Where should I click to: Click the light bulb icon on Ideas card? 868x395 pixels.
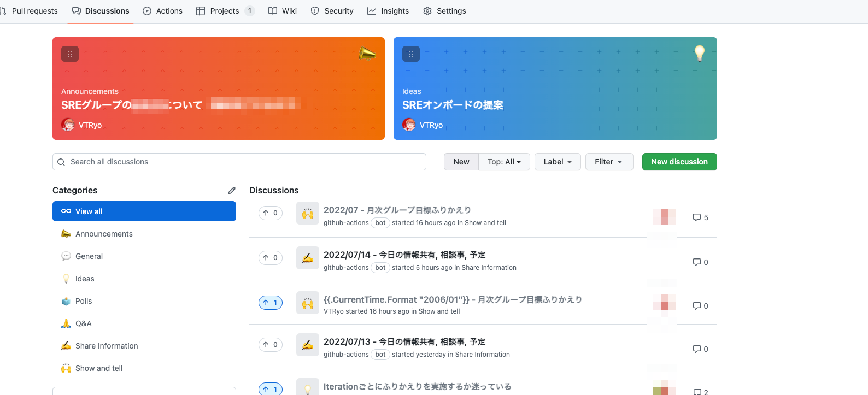click(699, 53)
